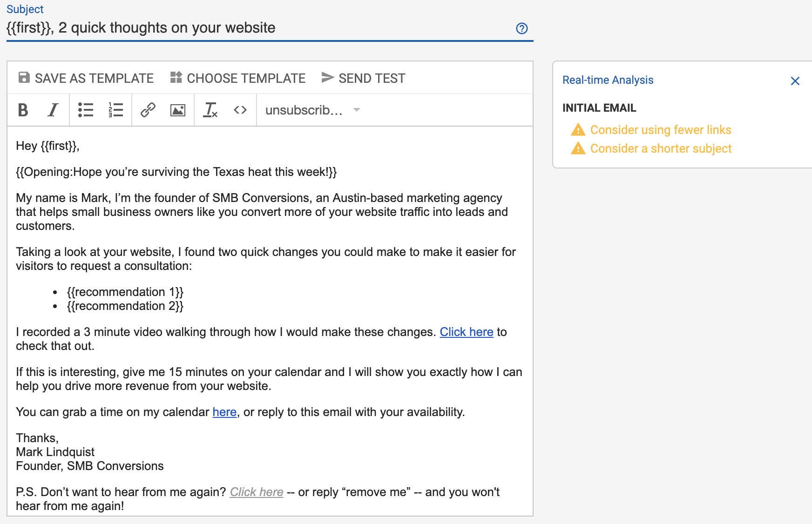Click the italic unsubscribe "Click here" link

[x=257, y=492]
